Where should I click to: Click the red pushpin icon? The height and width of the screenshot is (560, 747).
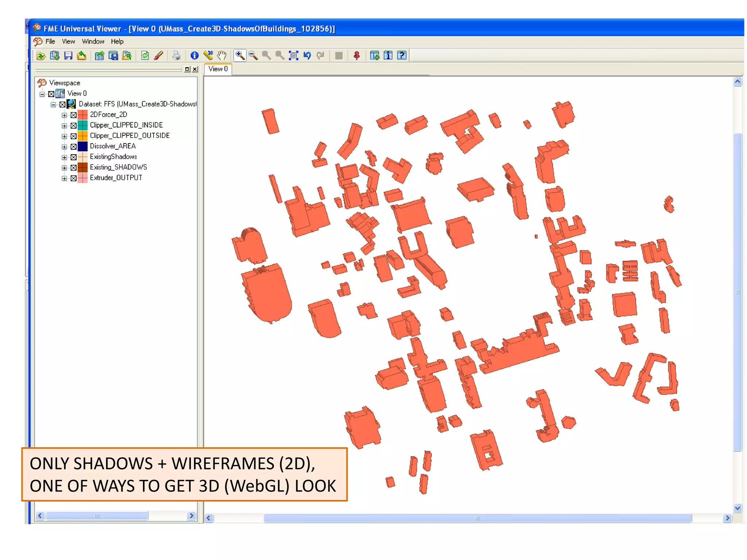pyautogui.click(x=357, y=56)
